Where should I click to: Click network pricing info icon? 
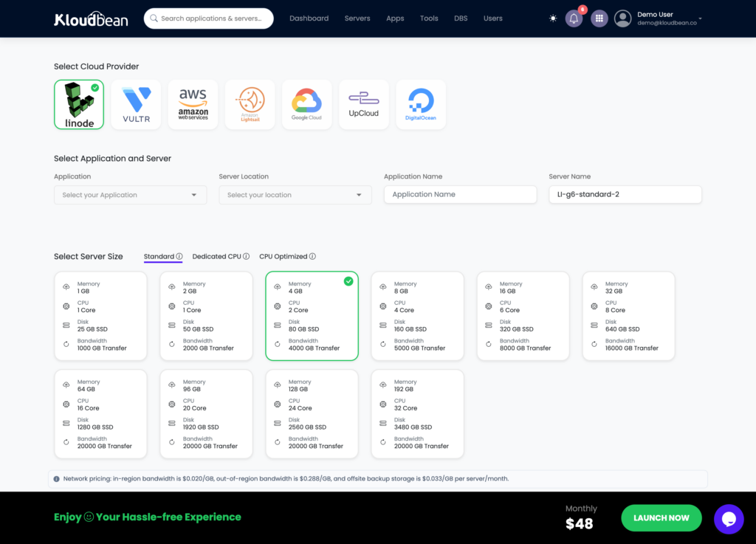(x=56, y=479)
